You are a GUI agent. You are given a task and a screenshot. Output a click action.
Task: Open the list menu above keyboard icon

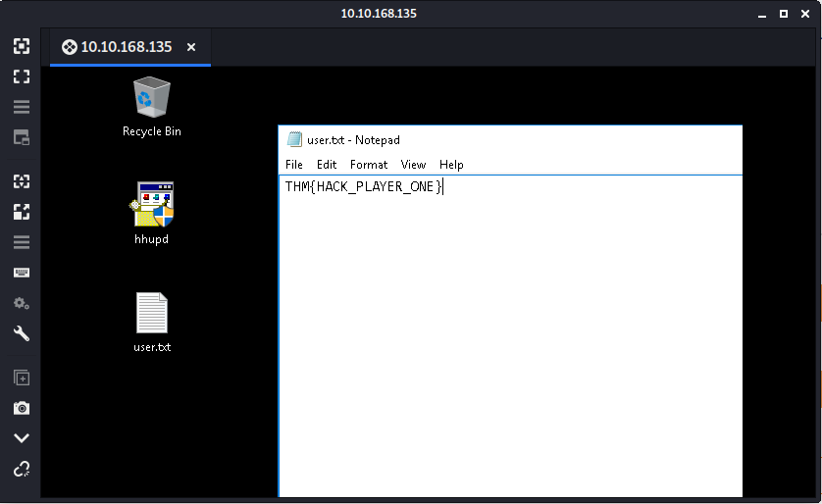21,242
